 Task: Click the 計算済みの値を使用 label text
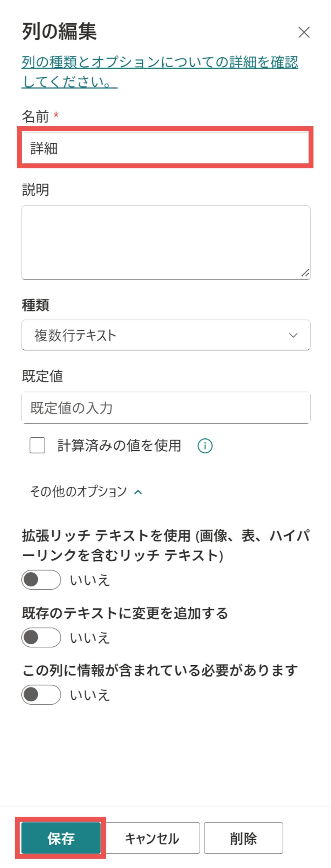pyautogui.click(x=119, y=446)
